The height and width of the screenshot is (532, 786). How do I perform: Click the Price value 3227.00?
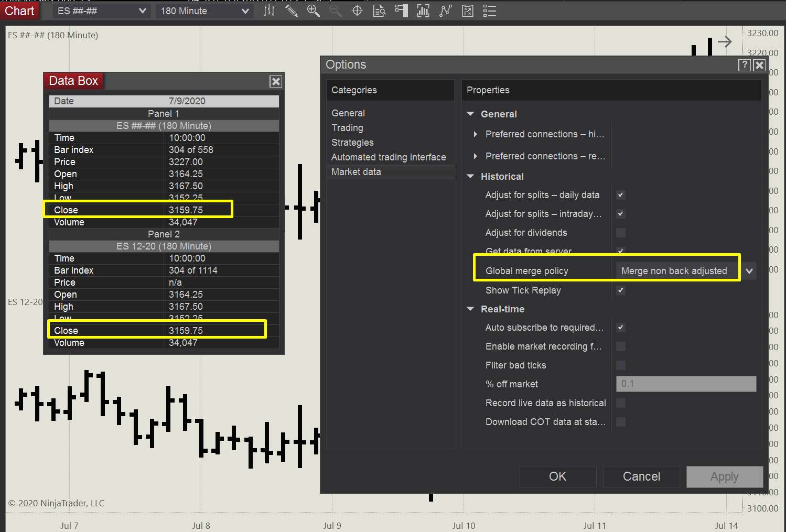(186, 162)
